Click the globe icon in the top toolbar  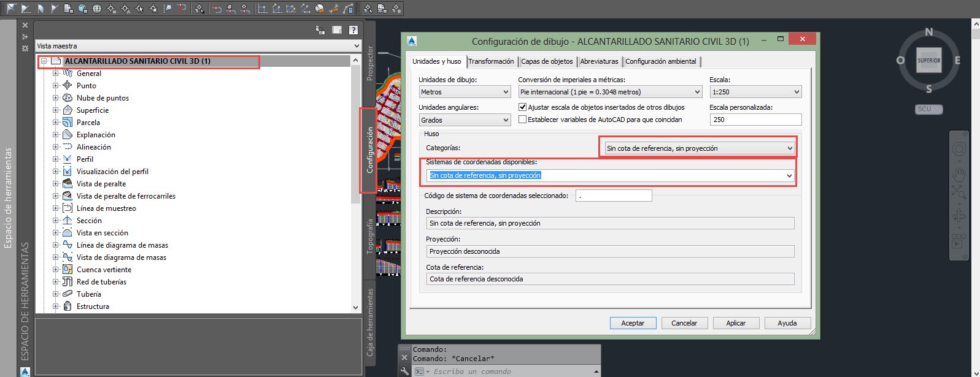(83, 9)
